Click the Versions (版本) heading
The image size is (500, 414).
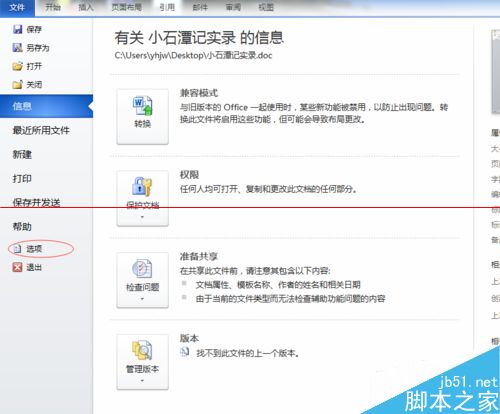point(190,338)
